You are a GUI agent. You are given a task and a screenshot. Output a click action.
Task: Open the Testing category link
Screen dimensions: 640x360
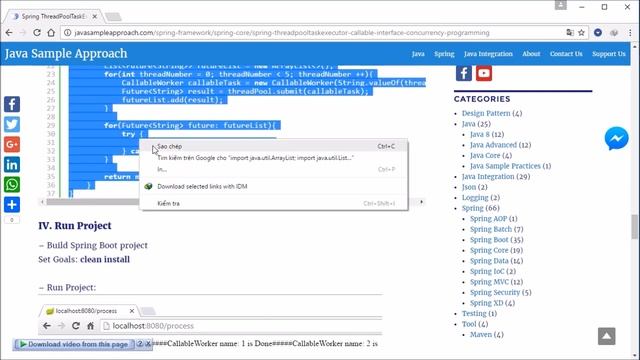point(474,313)
